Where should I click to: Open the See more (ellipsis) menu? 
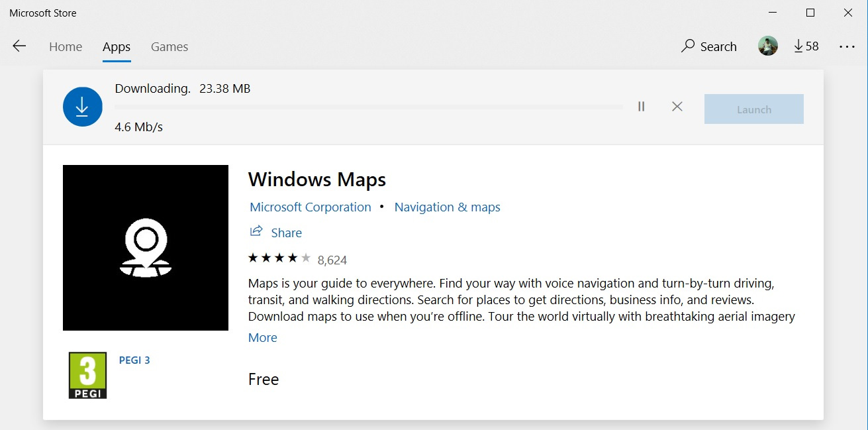coord(848,46)
